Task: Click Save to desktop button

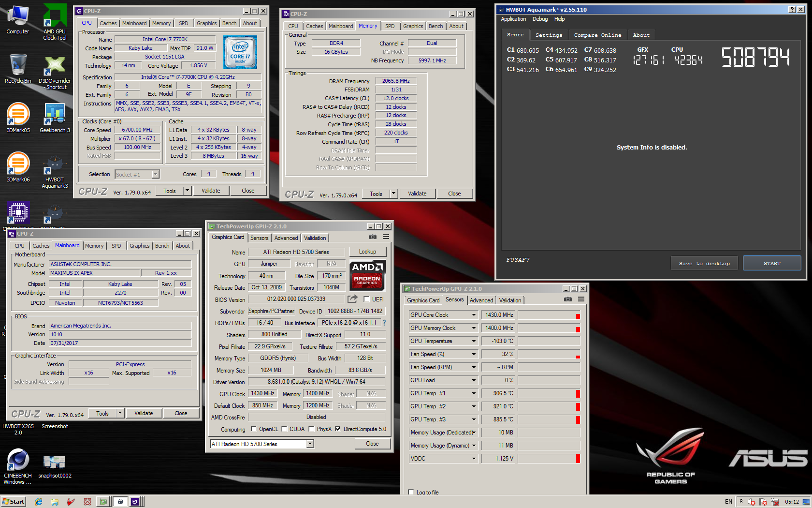Action: pos(704,263)
